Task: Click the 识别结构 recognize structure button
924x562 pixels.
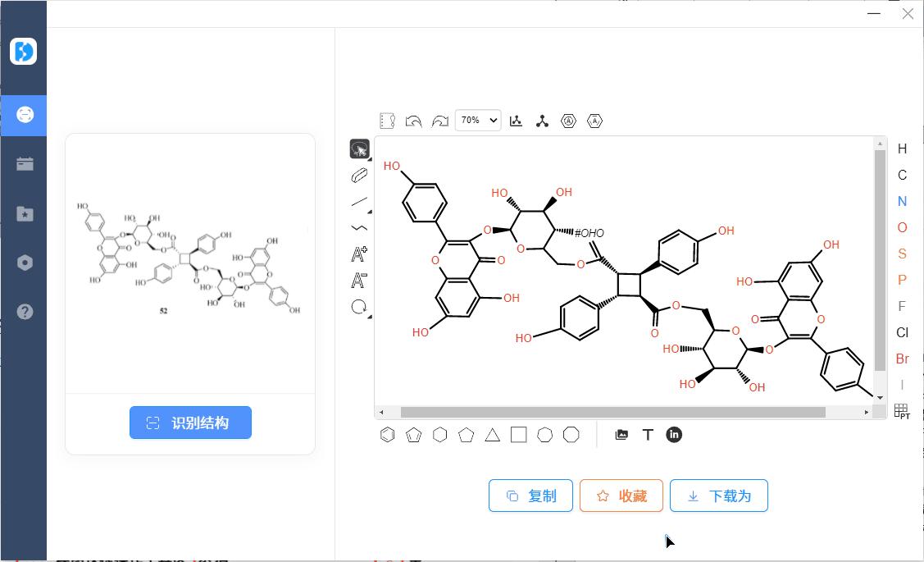Action: click(189, 423)
